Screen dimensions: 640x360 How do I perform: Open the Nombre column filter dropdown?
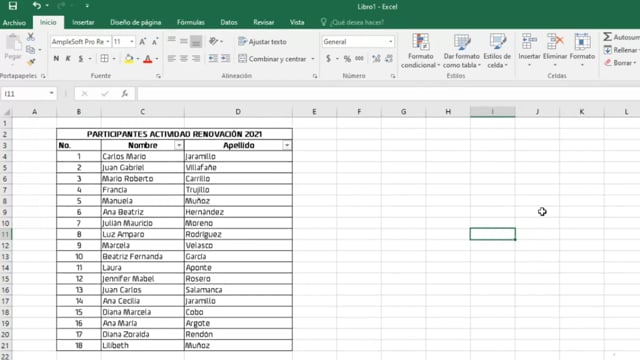click(179, 145)
